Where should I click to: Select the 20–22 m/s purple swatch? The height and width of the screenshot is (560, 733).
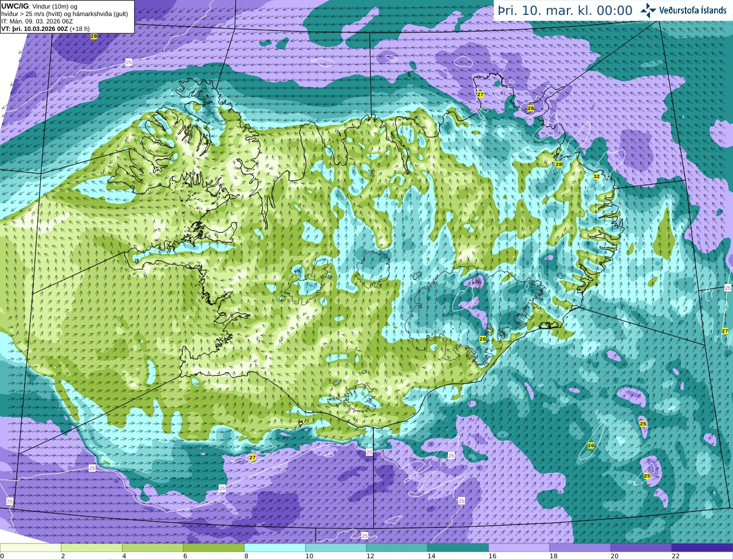coord(641,547)
